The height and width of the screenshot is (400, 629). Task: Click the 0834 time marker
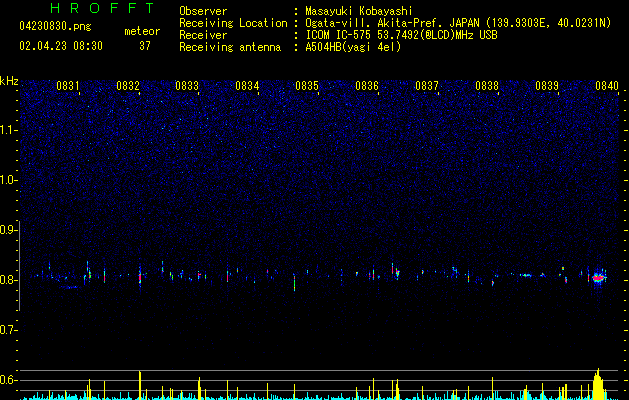247,86
